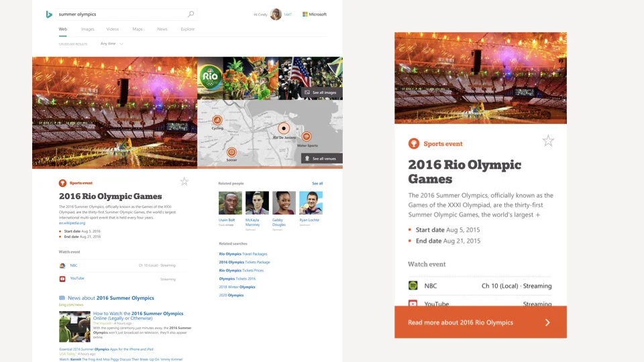Click the trophy icon in mobile card
The width and height of the screenshot is (644, 362).
coord(414,143)
